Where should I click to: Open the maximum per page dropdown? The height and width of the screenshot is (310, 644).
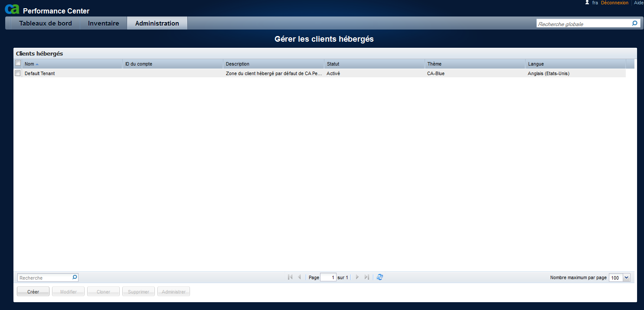[x=626, y=277]
